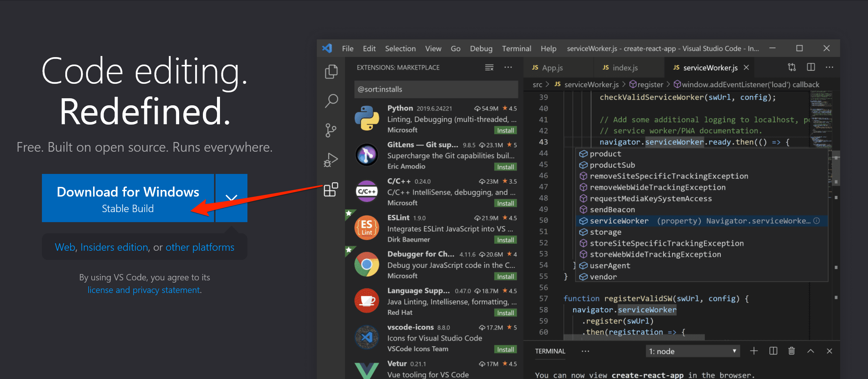Open the Run and Debug icon

331,160
